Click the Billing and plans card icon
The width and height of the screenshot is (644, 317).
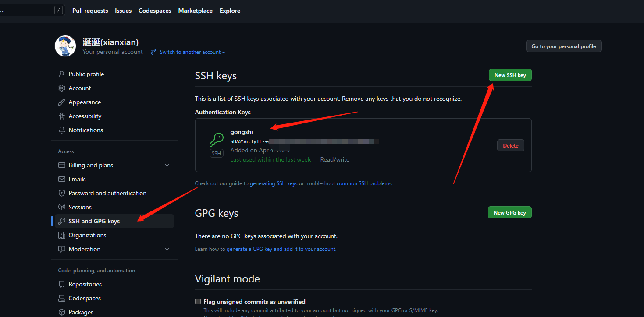tap(62, 165)
